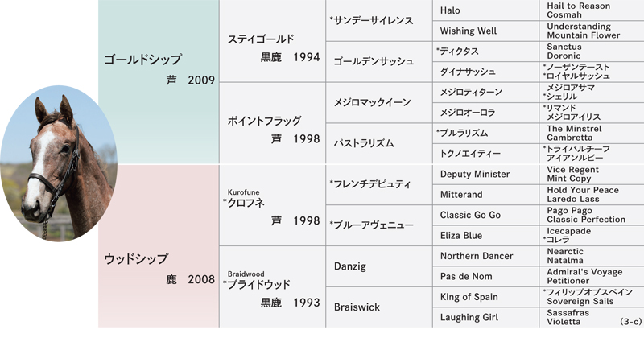
Task: Click the horse portrait photo
Action: click(59, 163)
